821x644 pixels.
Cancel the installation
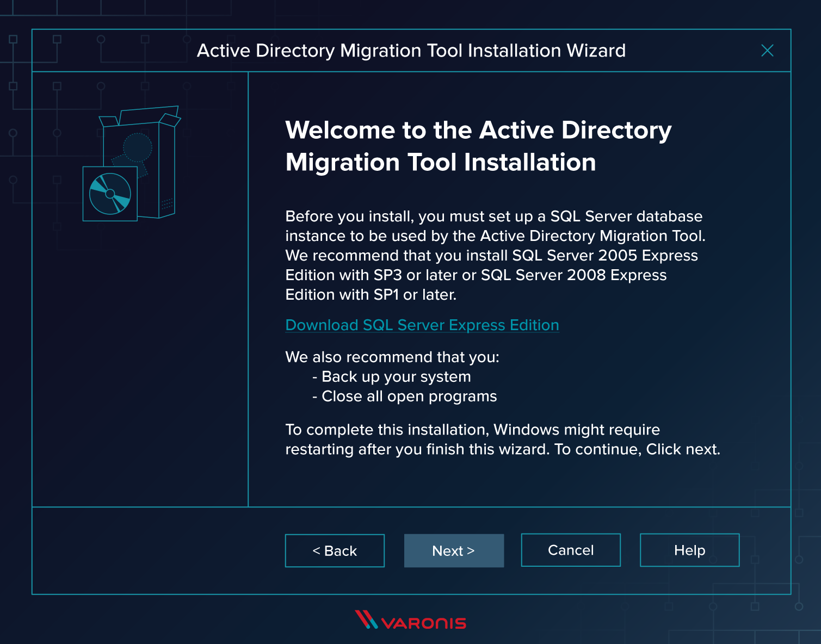point(570,550)
